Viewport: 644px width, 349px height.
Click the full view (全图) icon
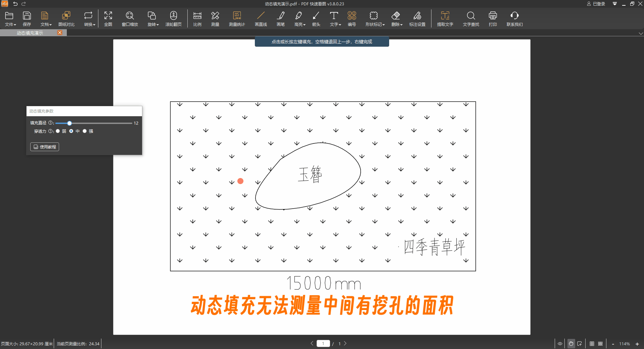(x=108, y=19)
